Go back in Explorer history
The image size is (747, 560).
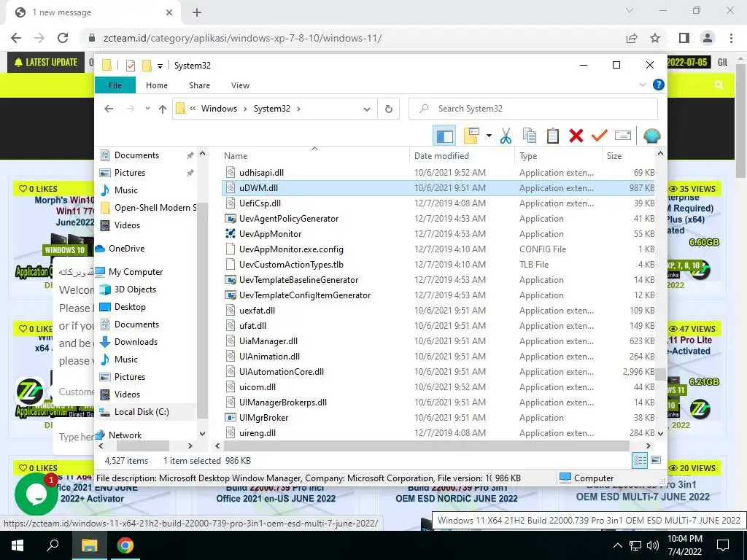(x=109, y=109)
